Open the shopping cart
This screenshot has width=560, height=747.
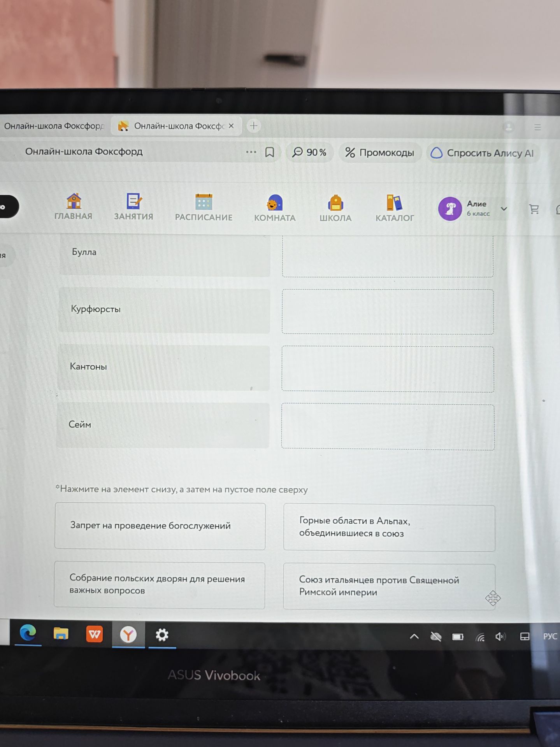(x=534, y=209)
